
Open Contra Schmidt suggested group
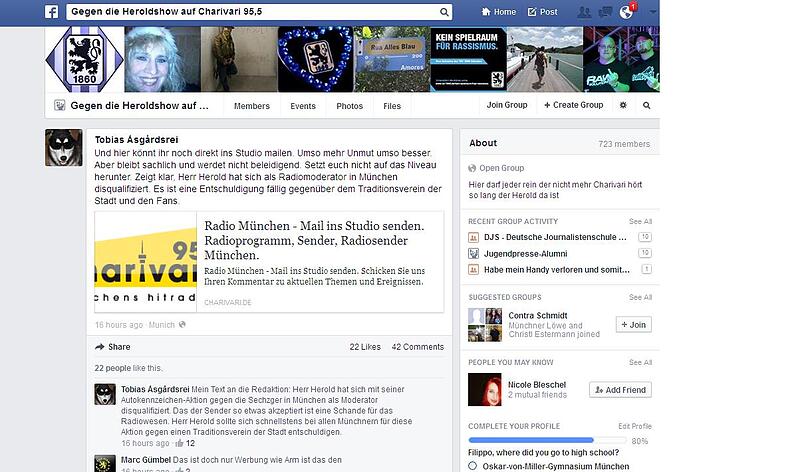(538, 316)
